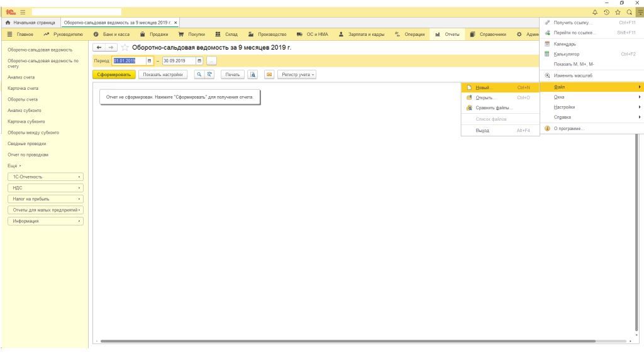Screen dimensions: 644x362
Task: Open the history clock icon
Action: [606, 13]
